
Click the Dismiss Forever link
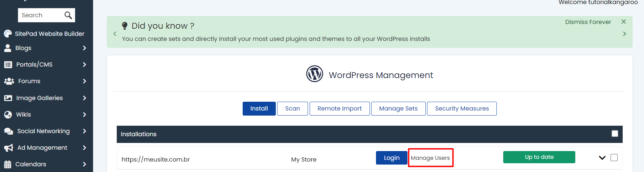pos(588,22)
